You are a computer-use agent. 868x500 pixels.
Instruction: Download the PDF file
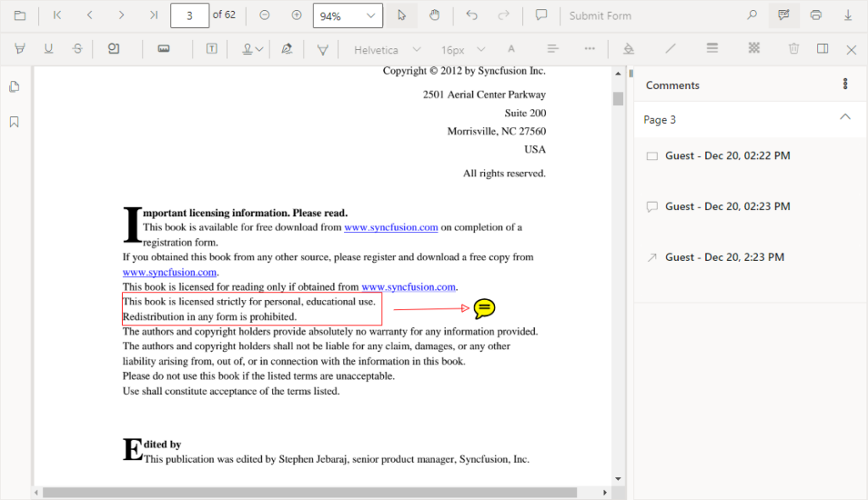click(x=848, y=15)
